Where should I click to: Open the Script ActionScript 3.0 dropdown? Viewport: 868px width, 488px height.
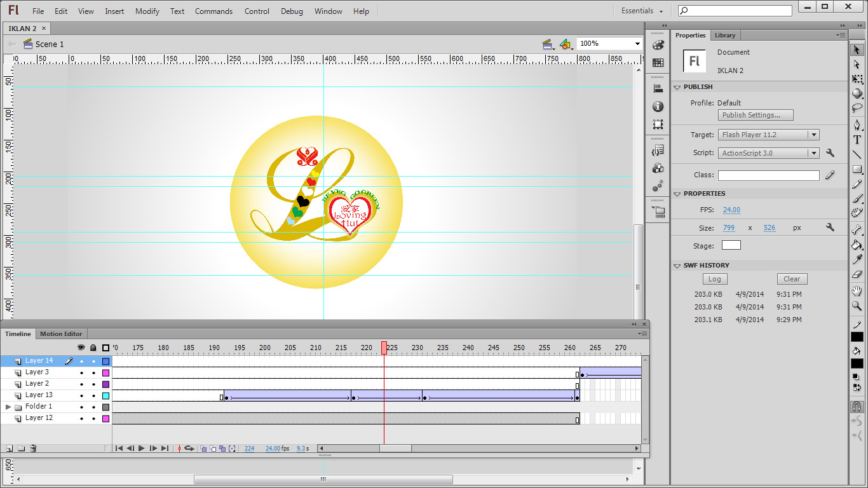tap(769, 153)
